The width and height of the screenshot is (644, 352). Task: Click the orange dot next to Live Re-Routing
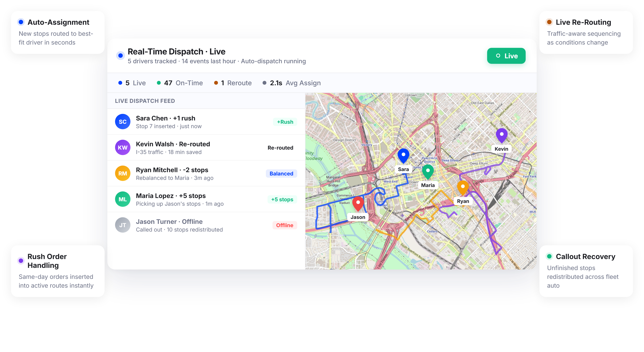pyautogui.click(x=549, y=22)
